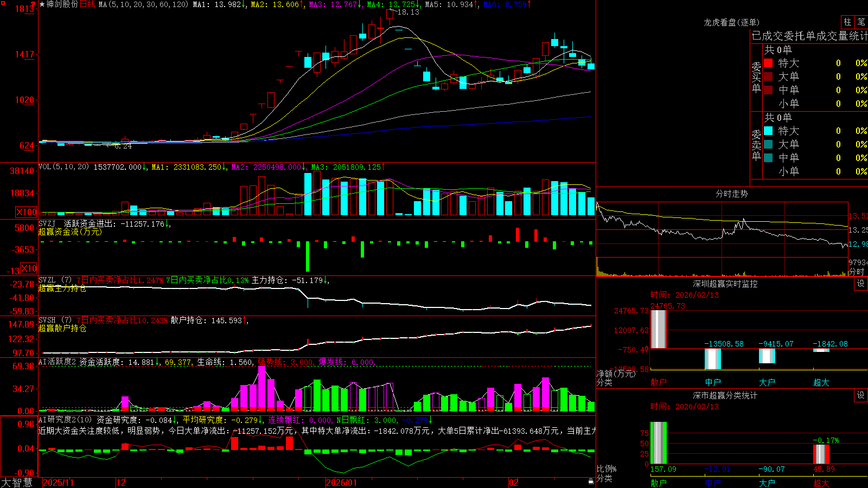Image resolution: width=868 pixels, height=488 pixels.
Task: Switch order view to 笔 mode
Action: click(x=861, y=22)
